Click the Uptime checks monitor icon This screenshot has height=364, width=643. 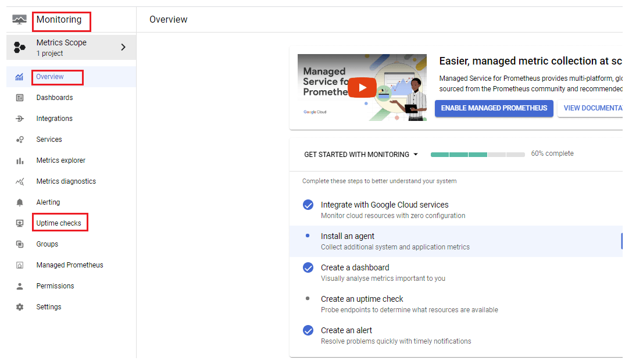(20, 223)
